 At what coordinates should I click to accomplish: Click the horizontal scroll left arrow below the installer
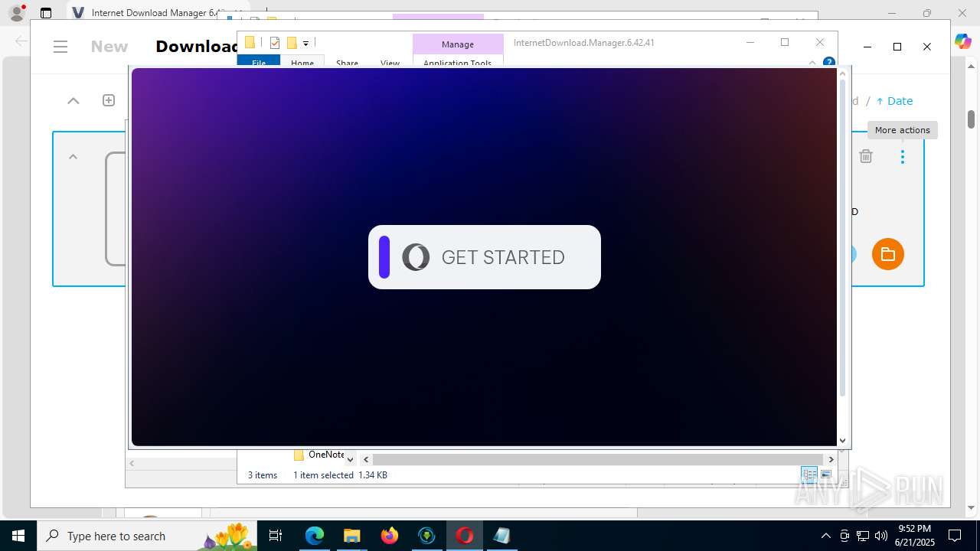pyautogui.click(x=132, y=463)
